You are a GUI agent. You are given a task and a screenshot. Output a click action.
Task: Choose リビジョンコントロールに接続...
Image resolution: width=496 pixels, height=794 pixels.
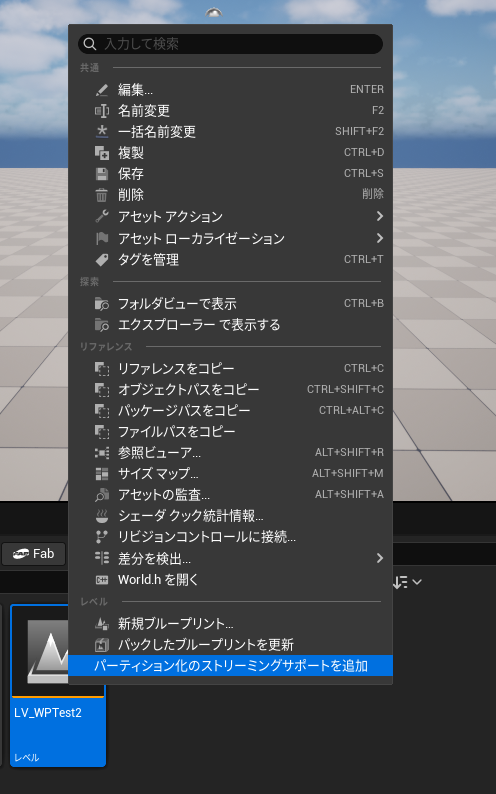230,537
